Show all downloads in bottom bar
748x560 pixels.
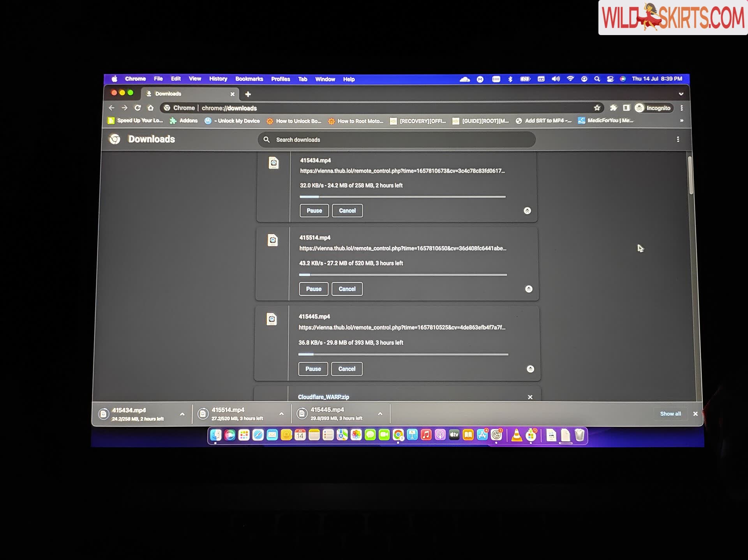(x=670, y=413)
